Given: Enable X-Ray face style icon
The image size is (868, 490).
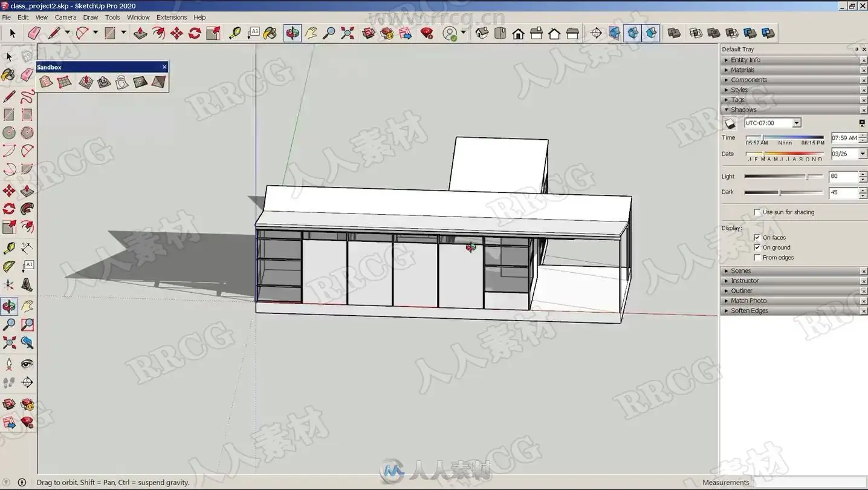Looking at the screenshot, I should [614, 33].
